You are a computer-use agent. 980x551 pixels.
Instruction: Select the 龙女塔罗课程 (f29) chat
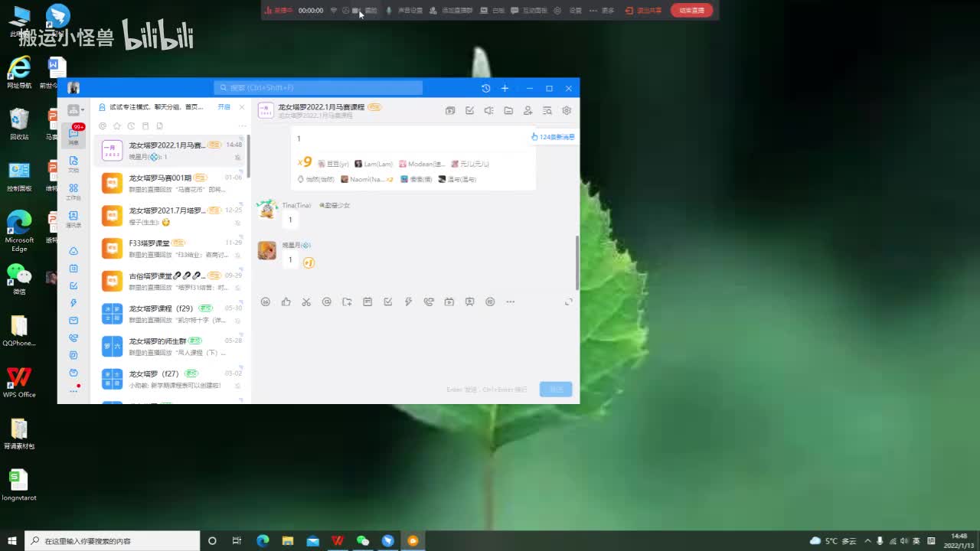pos(171,314)
